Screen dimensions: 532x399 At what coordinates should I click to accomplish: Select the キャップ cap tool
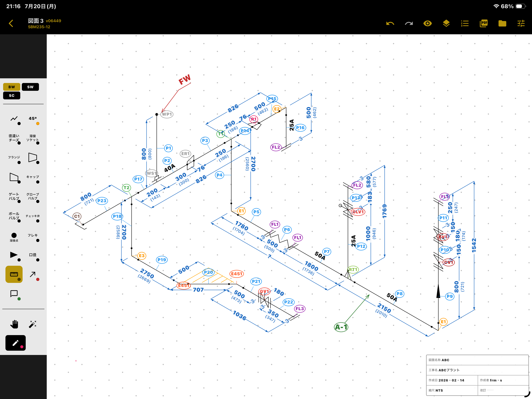[x=33, y=177]
